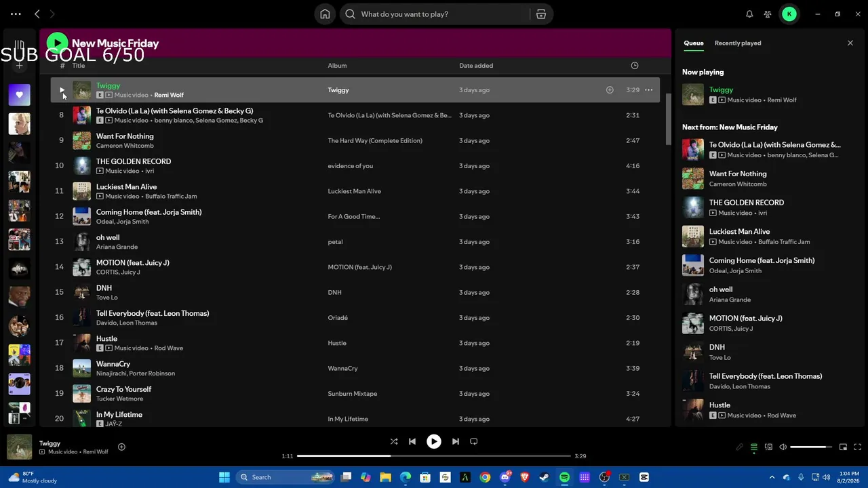The width and height of the screenshot is (868, 488).
Task: Go to Spotify Home via house icon
Action: tap(325, 14)
